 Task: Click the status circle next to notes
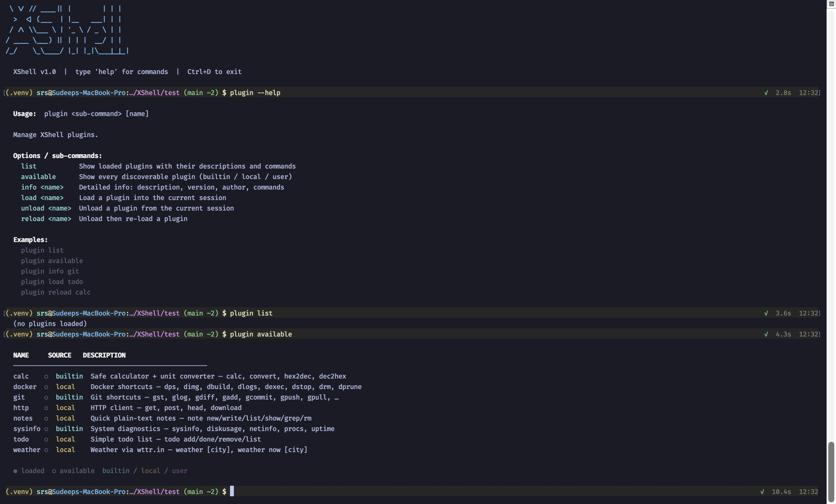[x=46, y=419]
